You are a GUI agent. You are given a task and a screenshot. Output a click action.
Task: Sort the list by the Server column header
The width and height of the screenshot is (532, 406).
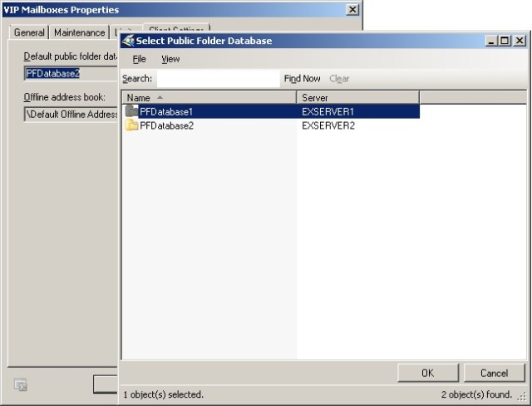coord(357,98)
